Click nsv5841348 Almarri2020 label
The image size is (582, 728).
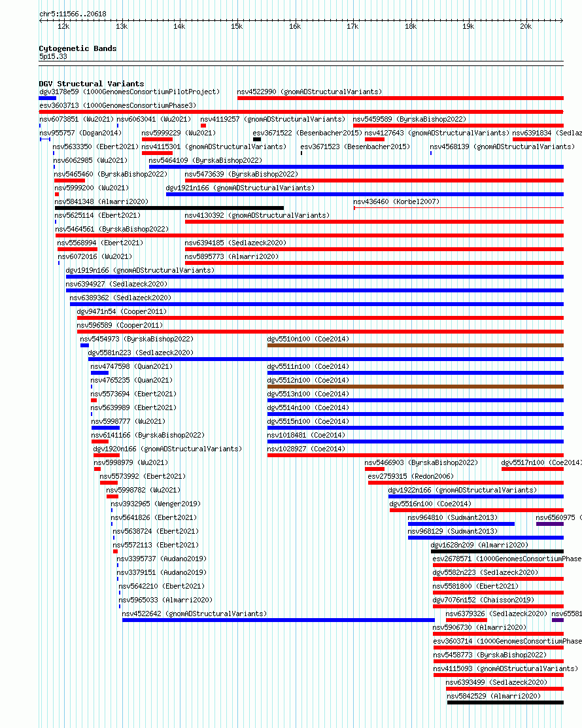(x=101, y=201)
